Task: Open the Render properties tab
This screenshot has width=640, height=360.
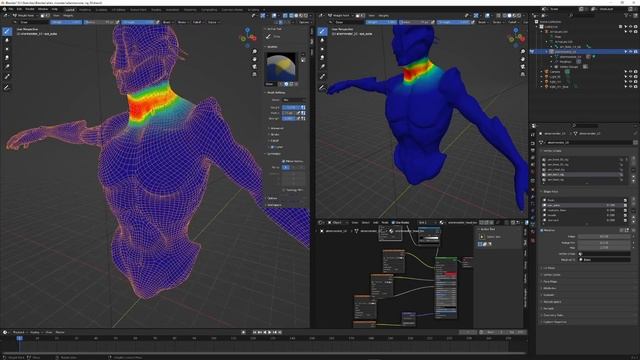Action: tap(533, 143)
